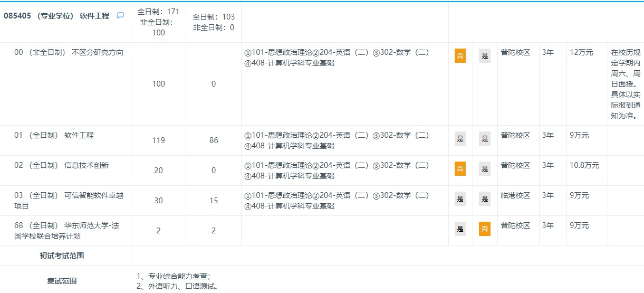This screenshot has width=644, height=293.
Task: Select the 00 (非全日制) 不区分研究方向 entry
Action: (x=69, y=52)
